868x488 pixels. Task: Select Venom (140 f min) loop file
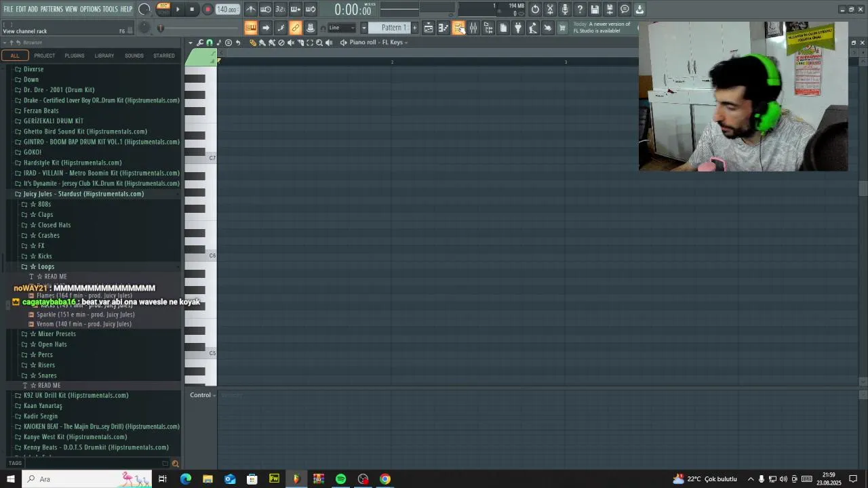[x=83, y=324]
